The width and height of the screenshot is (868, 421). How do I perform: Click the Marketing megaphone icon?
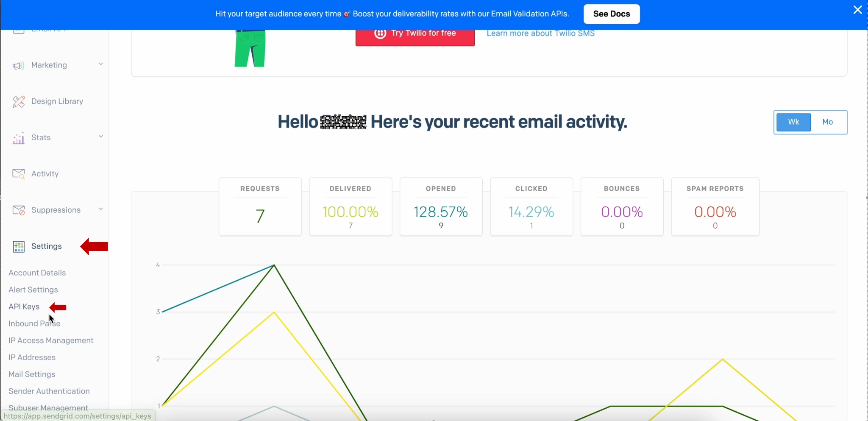18,66
